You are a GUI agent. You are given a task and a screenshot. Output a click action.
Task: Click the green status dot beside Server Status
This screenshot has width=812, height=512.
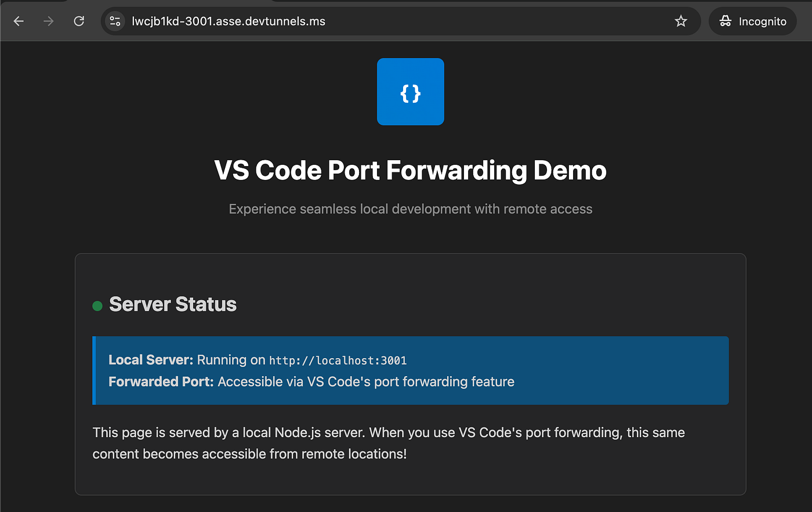(97, 306)
